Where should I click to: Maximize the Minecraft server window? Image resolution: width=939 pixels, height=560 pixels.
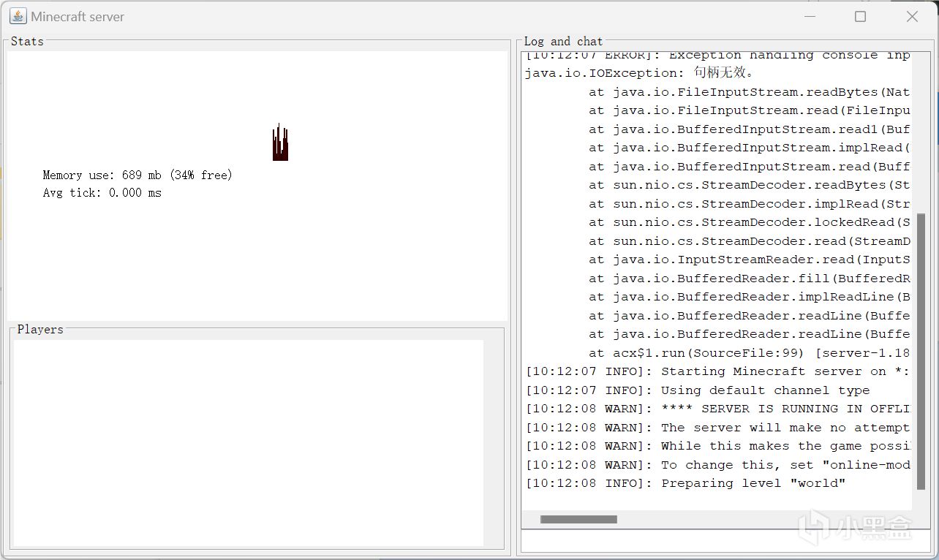tap(860, 16)
